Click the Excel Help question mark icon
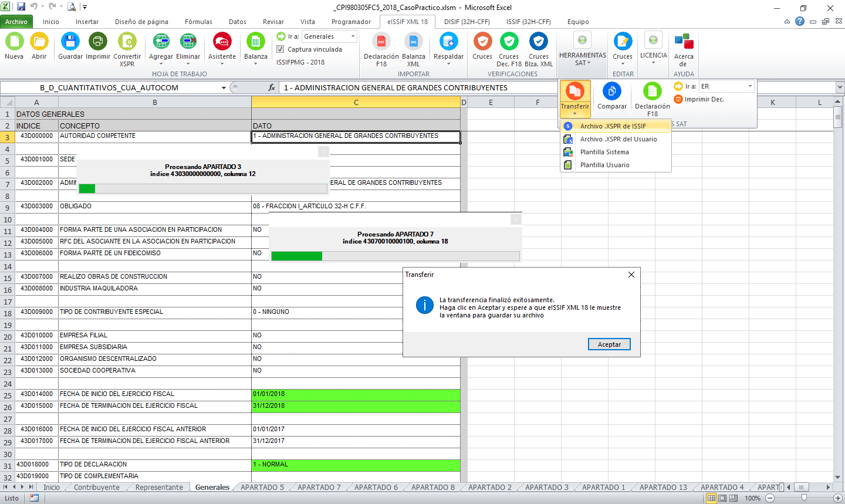Image resolution: width=845 pixels, height=504 pixels. 800,21
